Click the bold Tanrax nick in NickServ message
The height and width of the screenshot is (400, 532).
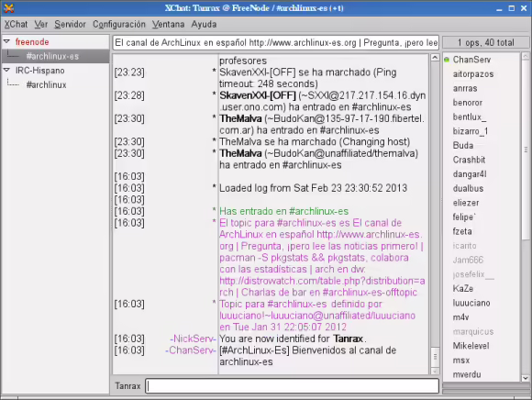[x=349, y=339]
